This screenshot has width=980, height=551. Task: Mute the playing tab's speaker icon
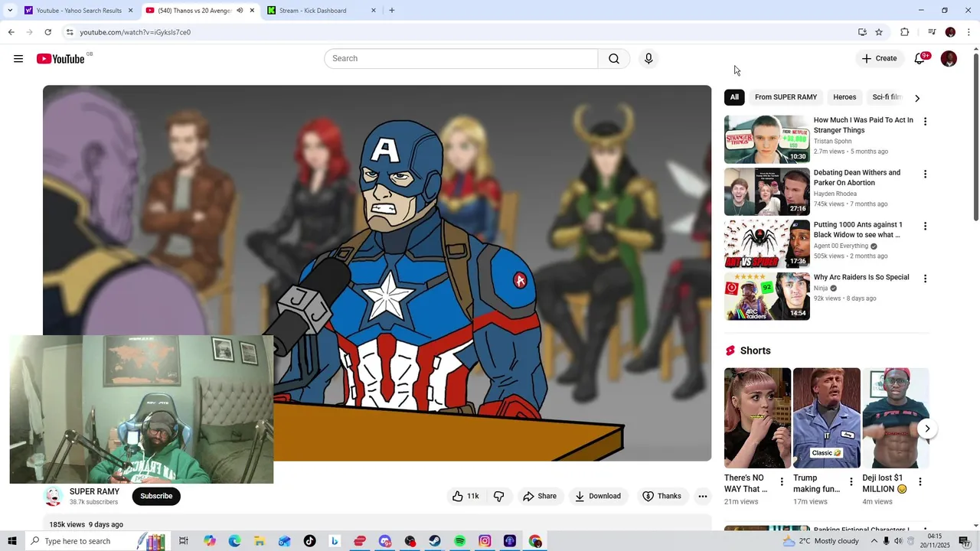point(240,11)
